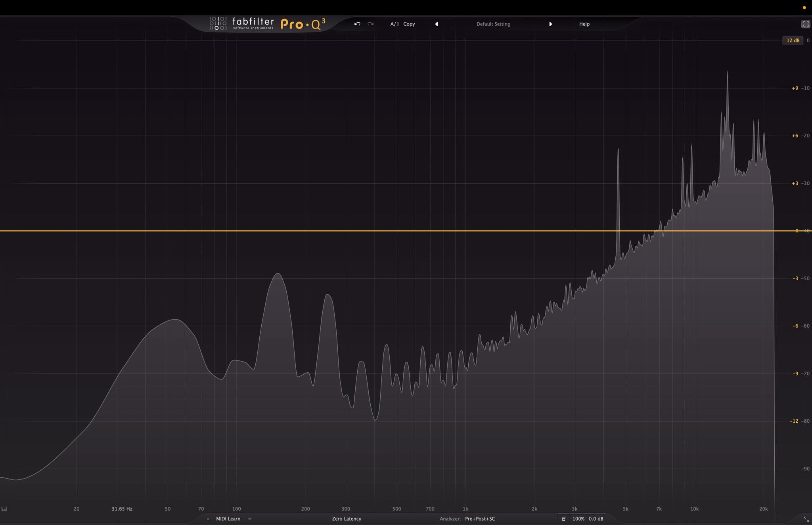Adjust the 0.0 dB output gain
The width and height of the screenshot is (812, 525).
596,519
